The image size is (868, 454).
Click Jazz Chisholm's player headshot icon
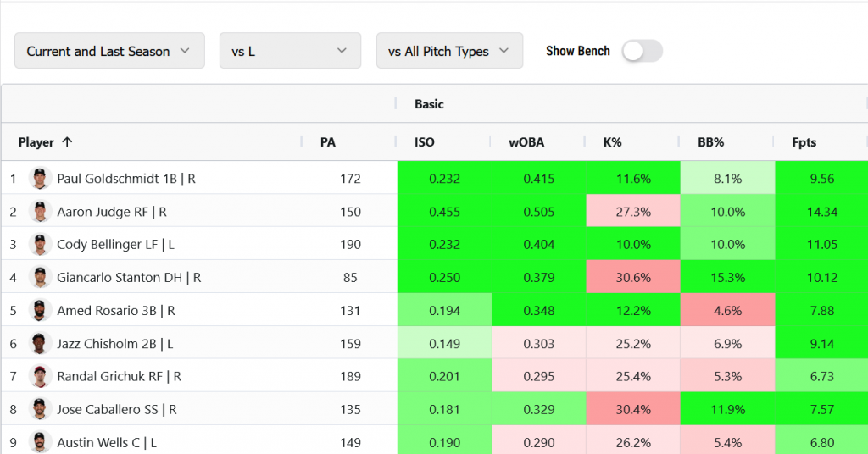click(40, 344)
